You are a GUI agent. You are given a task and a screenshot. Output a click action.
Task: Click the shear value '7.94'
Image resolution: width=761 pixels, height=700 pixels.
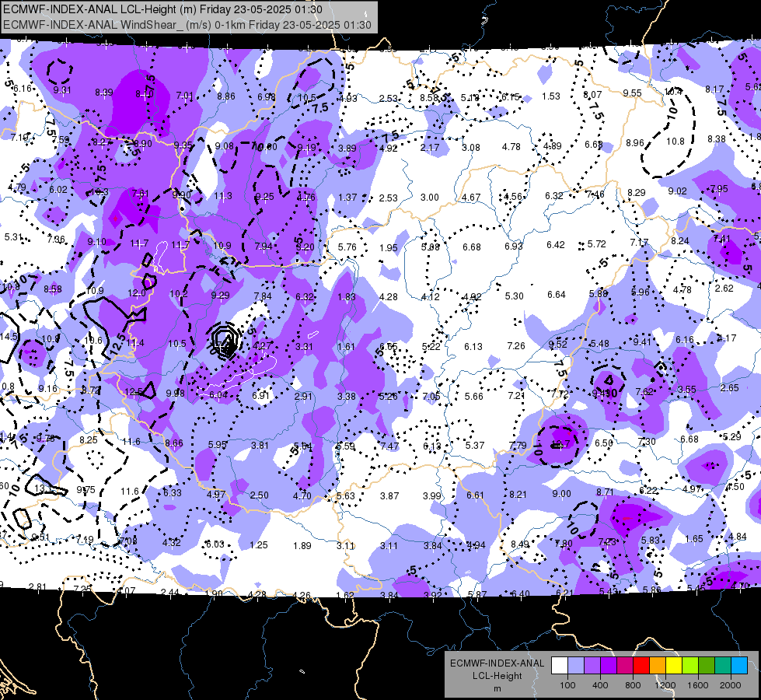(x=264, y=247)
